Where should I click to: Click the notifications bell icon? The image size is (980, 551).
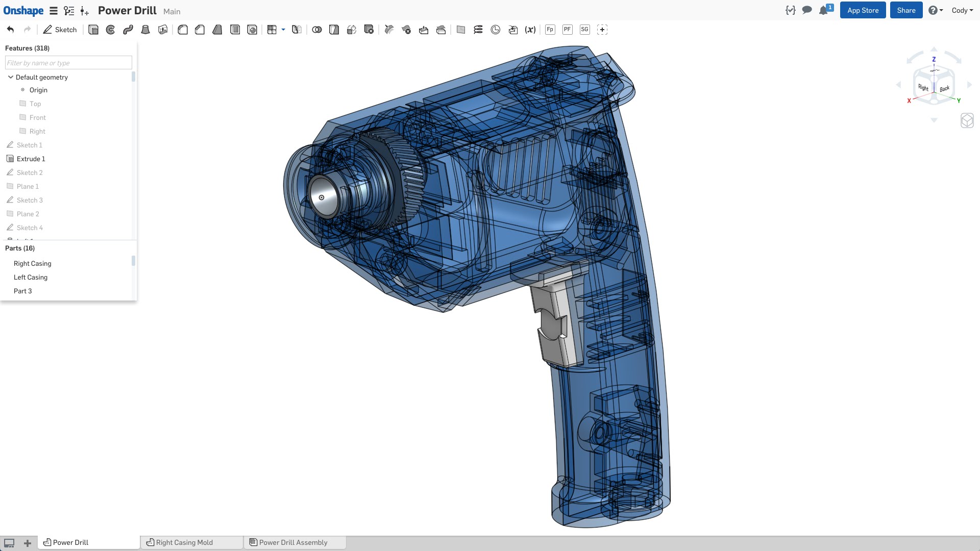823,10
